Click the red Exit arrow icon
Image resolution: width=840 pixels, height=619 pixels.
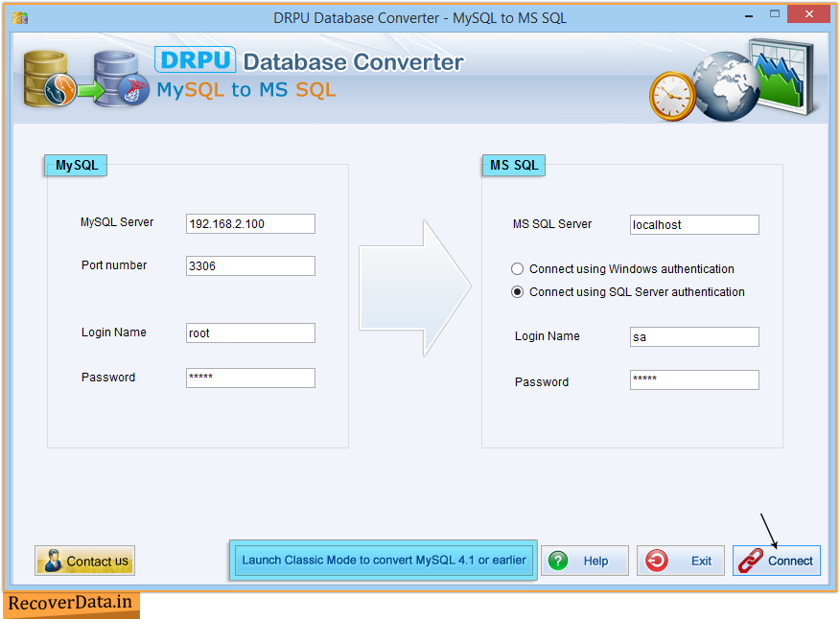(656, 561)
